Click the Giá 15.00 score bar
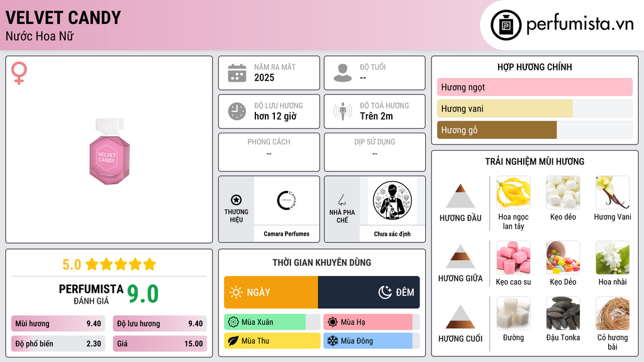Viewport: 644px width, 362px height. pyautogui.click(x=160, y=344)
